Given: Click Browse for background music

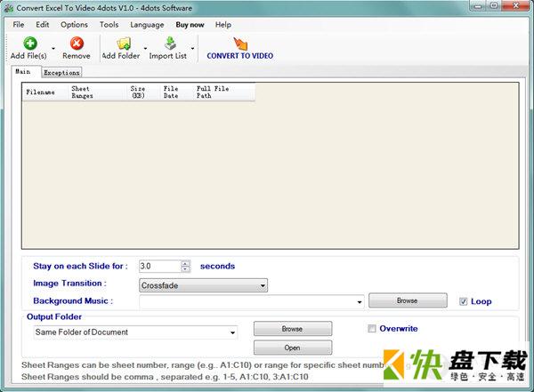Looking at the screenshot, I should click(x=408, y=300).
